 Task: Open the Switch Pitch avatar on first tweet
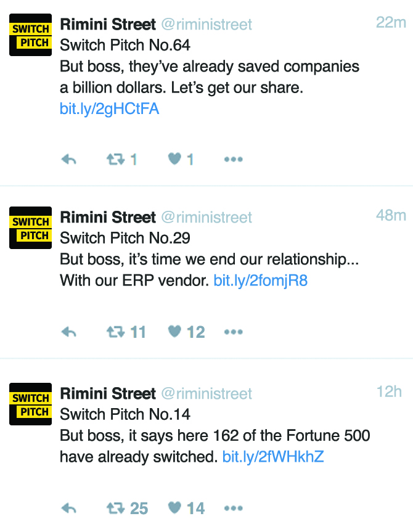(31, 35)
